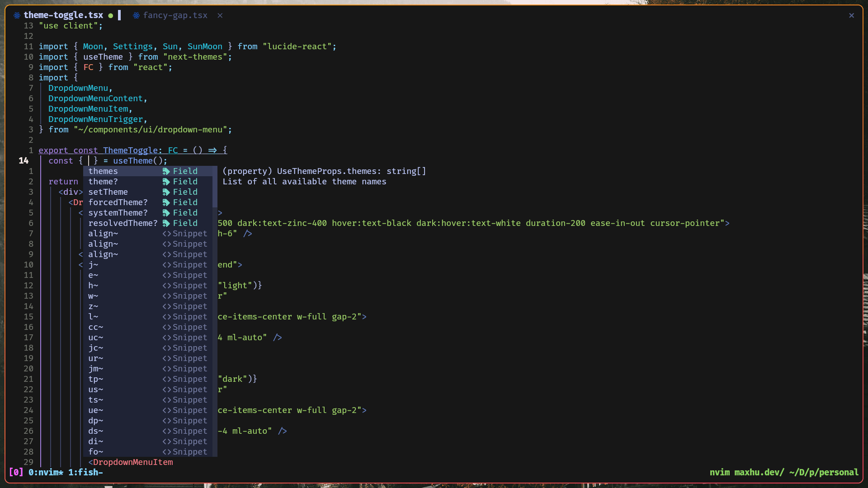Select the theme-toggle.tsx tab
Viewport: 868px width, 488px height.
click(x=63, y=15)
